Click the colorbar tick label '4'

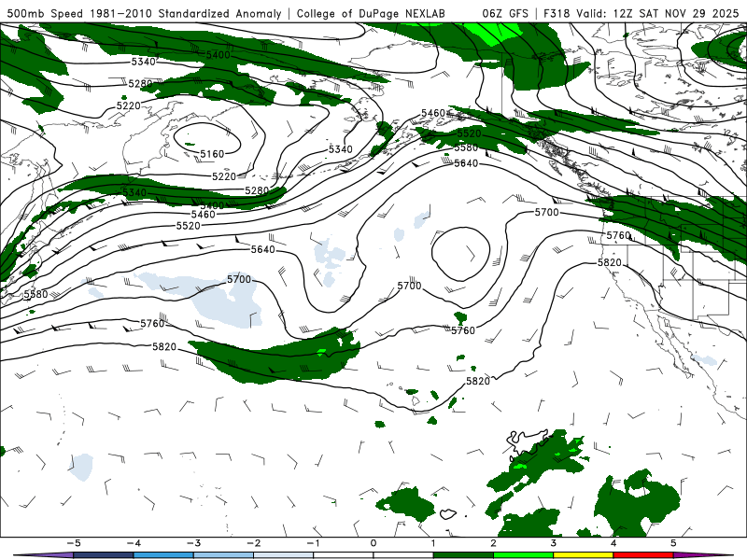(x=613, y=543)
